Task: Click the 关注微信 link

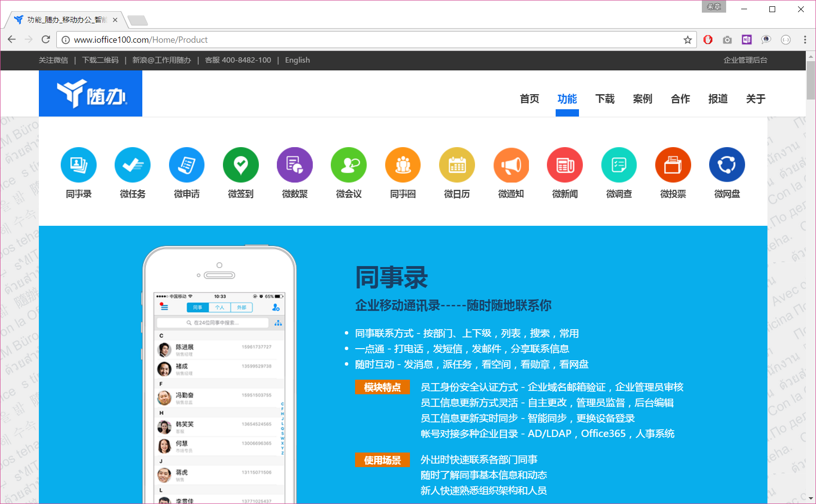Action: click(53, 60)
